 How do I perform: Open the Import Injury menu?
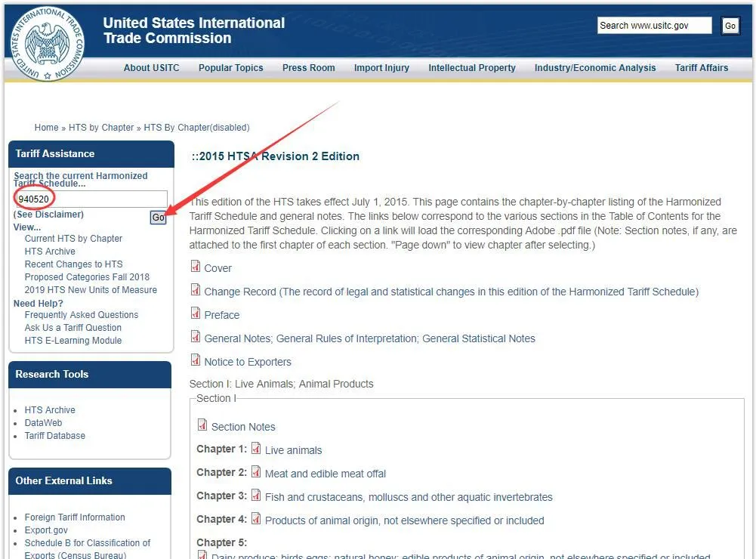pos(382,68)
